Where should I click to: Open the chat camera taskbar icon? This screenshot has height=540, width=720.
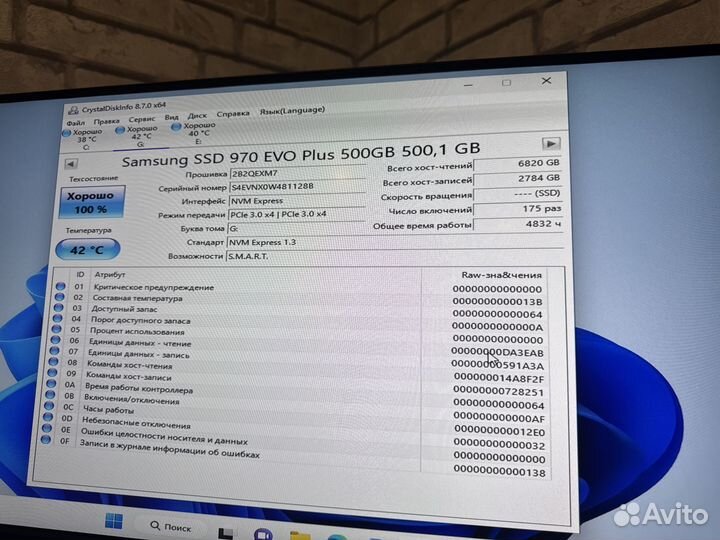[263, 534]
